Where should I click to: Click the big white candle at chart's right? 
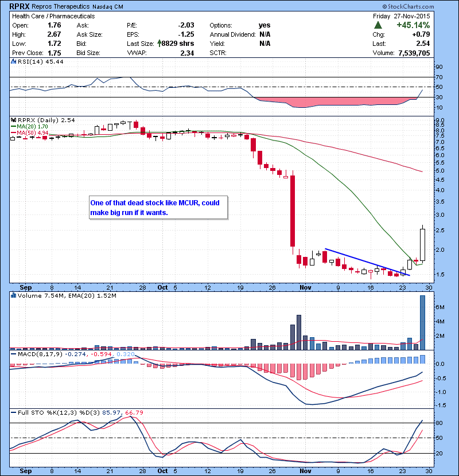pyautogui.click(x=422, y=245)
